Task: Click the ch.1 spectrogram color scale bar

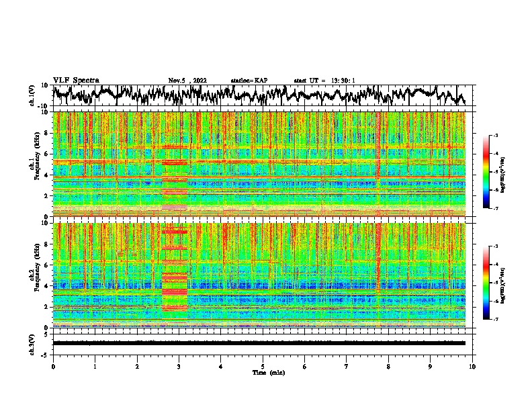Action: click(x=486, y=172)
